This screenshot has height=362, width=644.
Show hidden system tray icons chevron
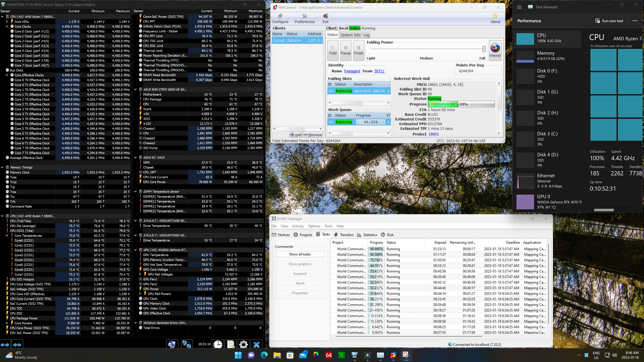579,355
